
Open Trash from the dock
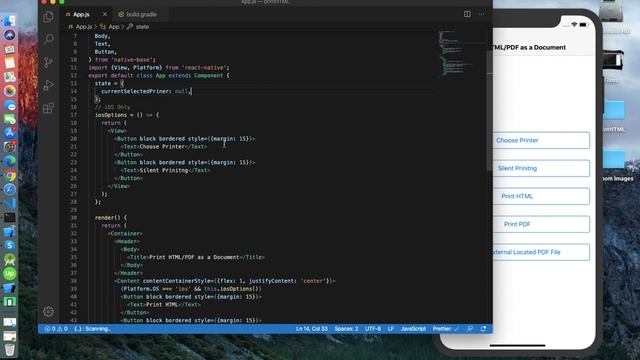10,349
